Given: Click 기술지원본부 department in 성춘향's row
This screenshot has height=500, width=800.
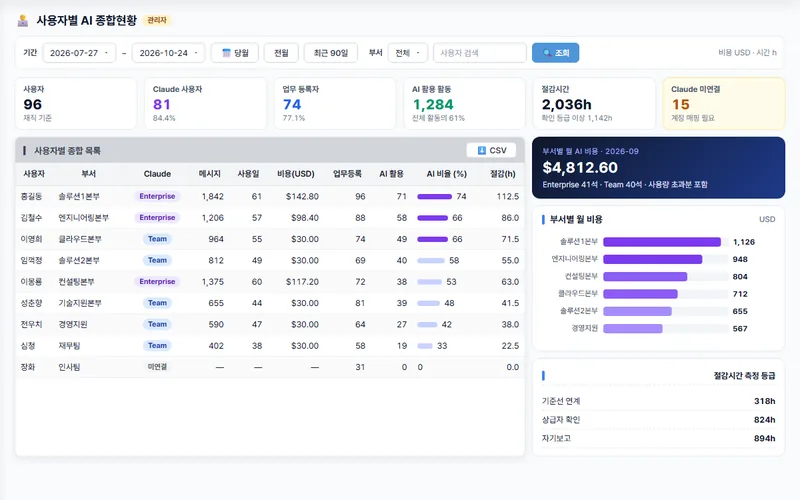Looking at the screenshot, I should click(80, 303).
